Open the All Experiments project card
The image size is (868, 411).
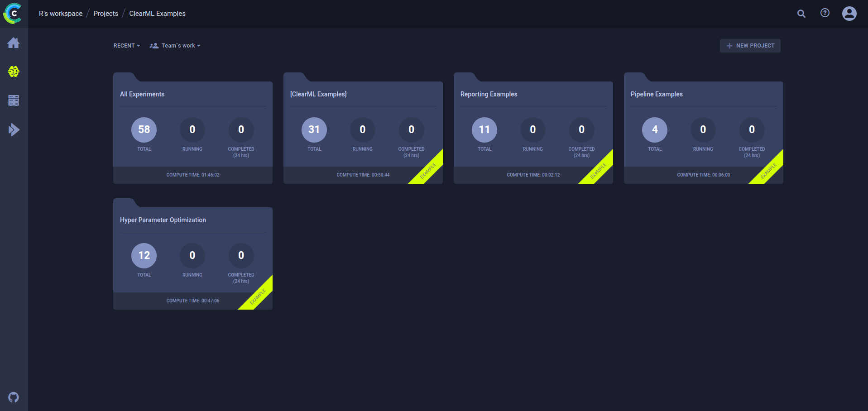pyautogui.click(x=193, y=128)
